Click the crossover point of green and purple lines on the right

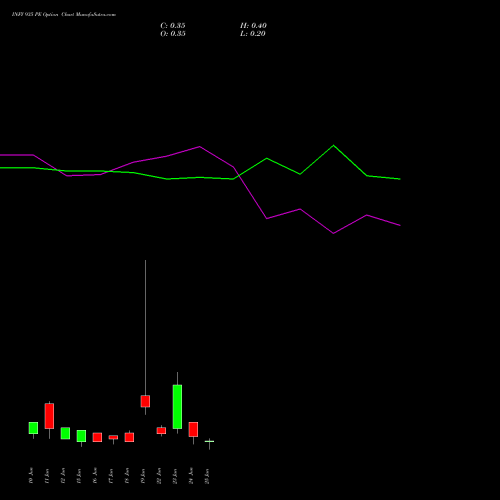(238, 175)
